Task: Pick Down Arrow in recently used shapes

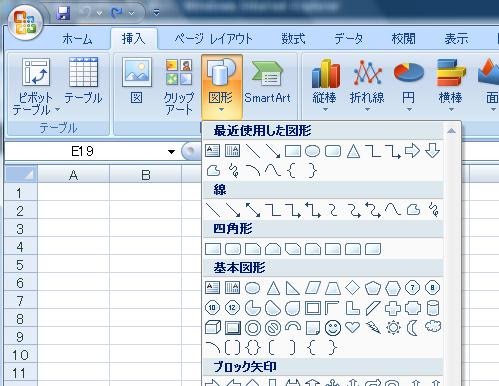Action: click(432, 151)
